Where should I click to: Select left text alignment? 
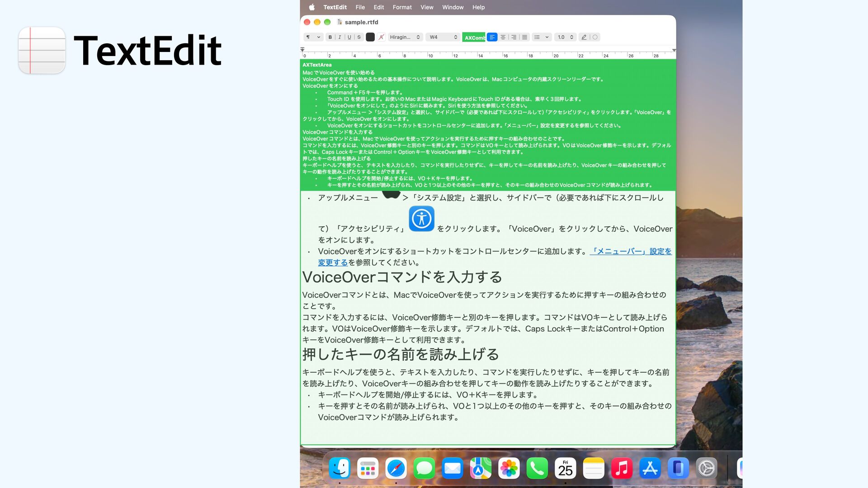pos(492,38)
